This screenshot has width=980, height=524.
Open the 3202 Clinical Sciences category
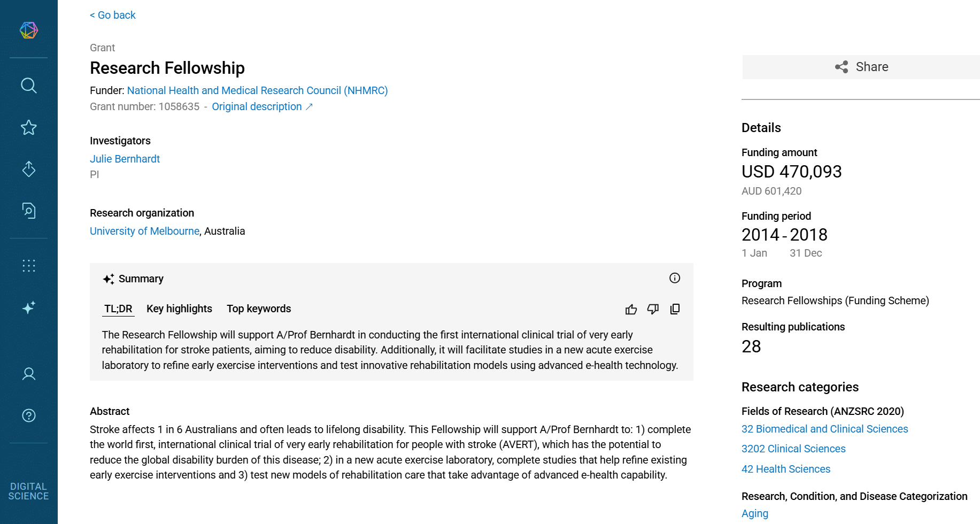(x=793, y=449)
